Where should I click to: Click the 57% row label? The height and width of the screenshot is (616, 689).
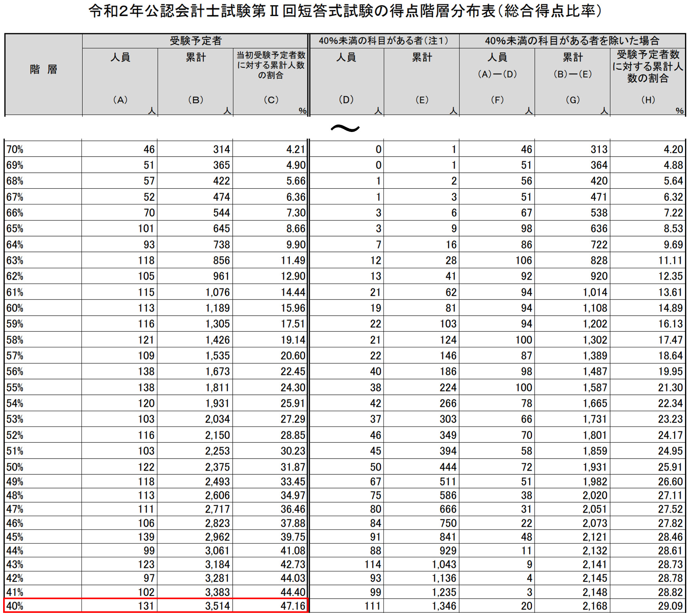click(x=15, y=356)
